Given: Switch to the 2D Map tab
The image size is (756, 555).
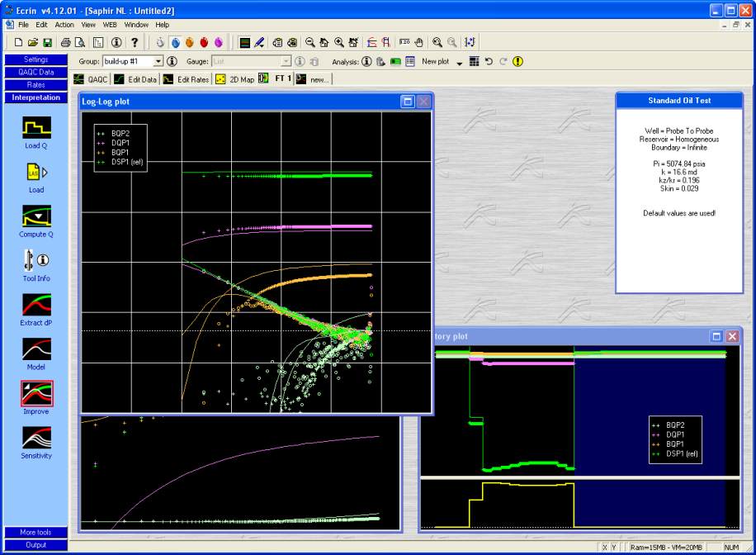Looking at the screenshot, I should [234, 79].
